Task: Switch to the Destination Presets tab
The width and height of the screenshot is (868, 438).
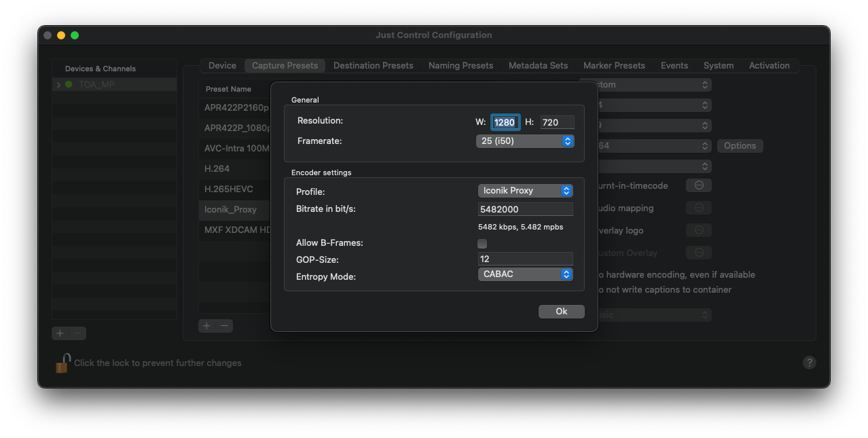Action: [373, 66]
